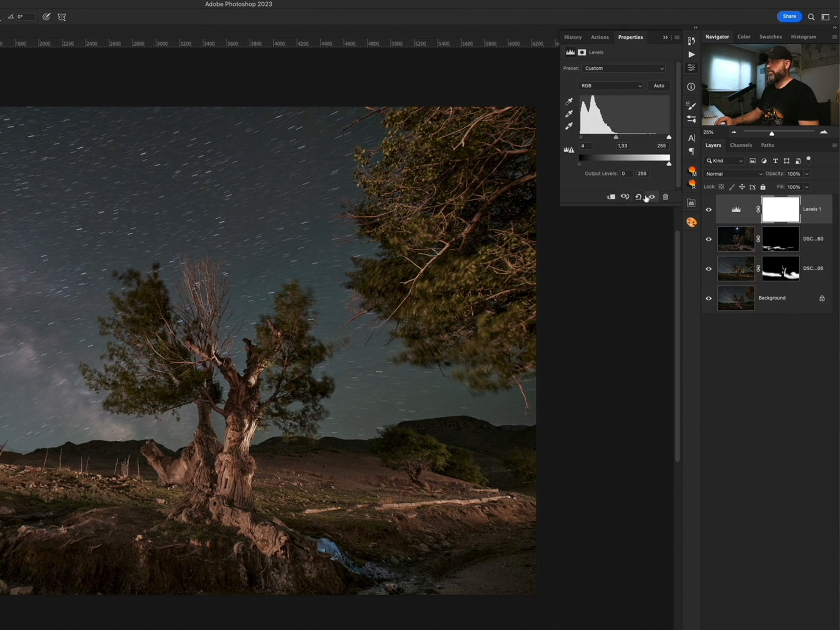Click clip to layer icon in Properties
The width and height of the screenshot is (840, 630).
coord(611,197)
